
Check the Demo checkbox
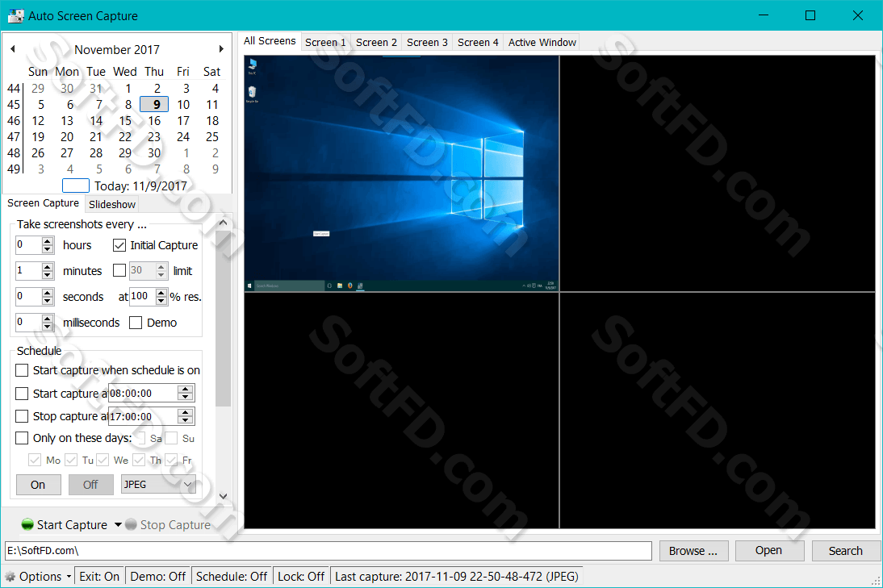[135, 323]
